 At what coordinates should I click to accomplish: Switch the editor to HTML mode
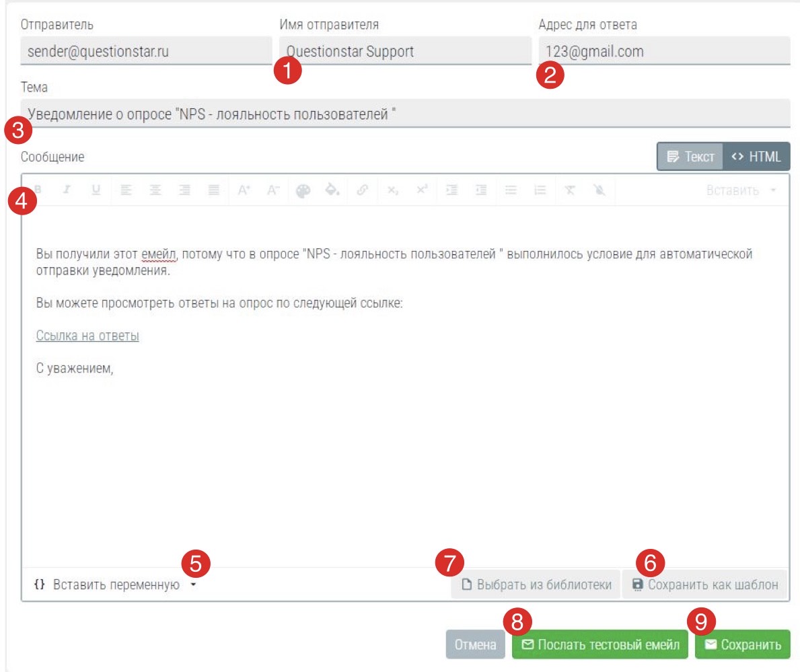tap(756, 157)
